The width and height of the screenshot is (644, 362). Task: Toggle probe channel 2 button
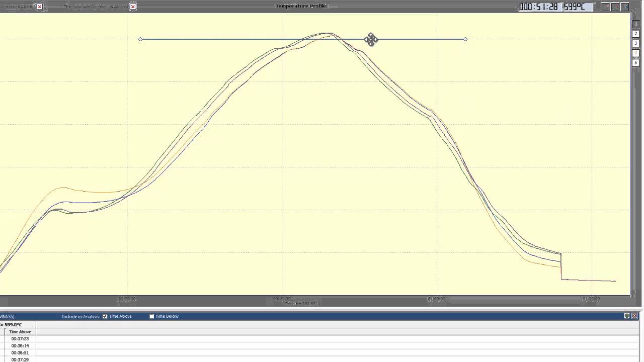click(636, 34)
